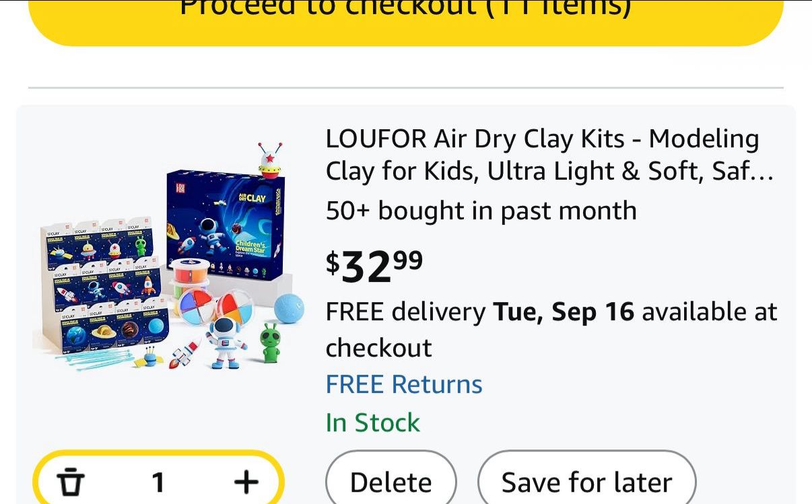
Task: Tap the 50+ bought in past month text
Action: pyautogui.click(x=481, y=211)
